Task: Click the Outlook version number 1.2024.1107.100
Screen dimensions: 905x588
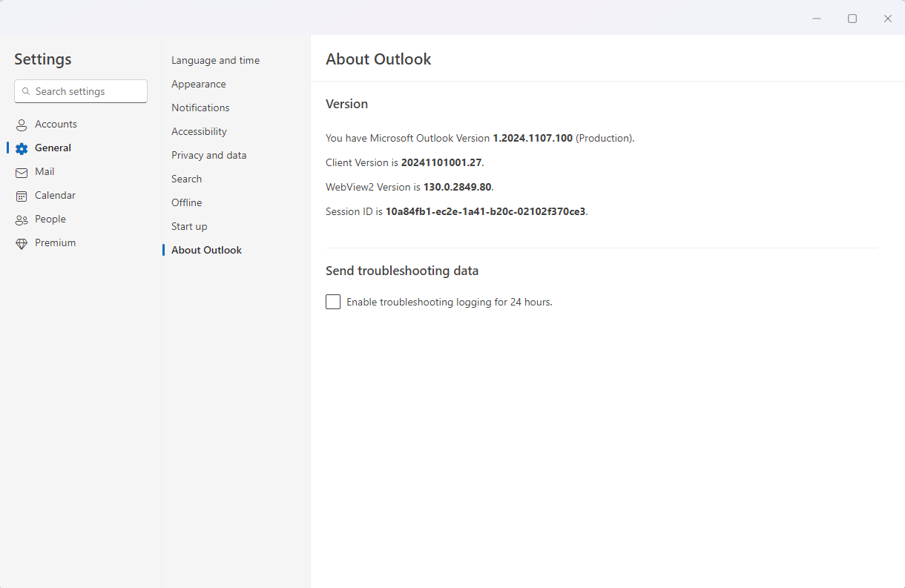Action: [533, 138]
